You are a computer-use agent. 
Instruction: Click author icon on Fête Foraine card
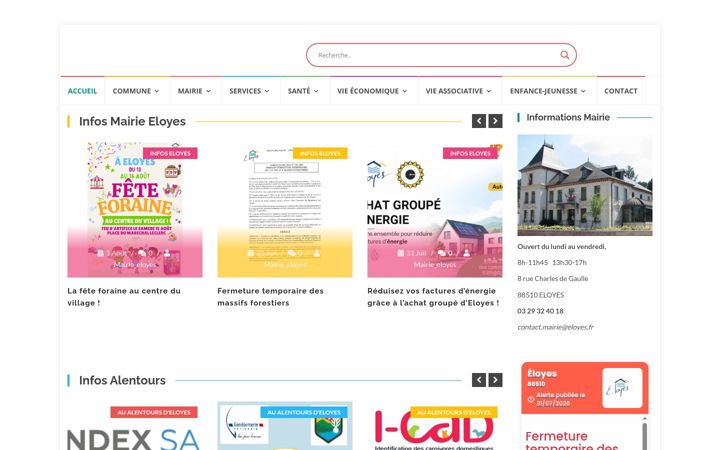click(x=167, y=253)
